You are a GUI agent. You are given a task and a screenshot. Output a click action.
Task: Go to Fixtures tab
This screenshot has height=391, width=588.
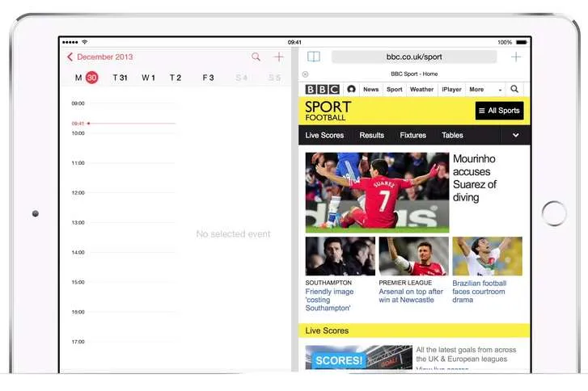click(412, 135)
